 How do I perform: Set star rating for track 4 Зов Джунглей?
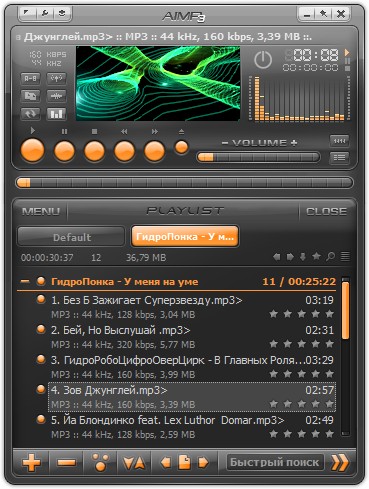click(301, 404)
